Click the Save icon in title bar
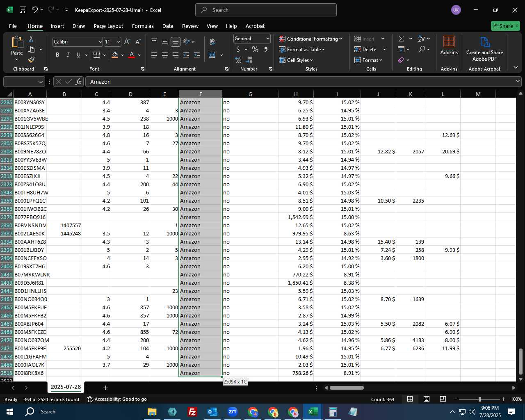 click(x=23, y=10)
